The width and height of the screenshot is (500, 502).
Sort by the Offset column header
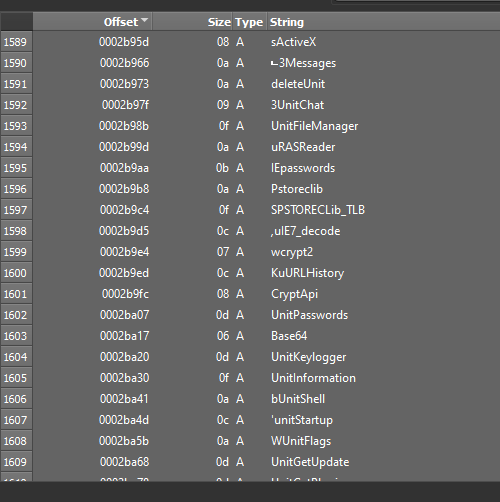(92, 22)
